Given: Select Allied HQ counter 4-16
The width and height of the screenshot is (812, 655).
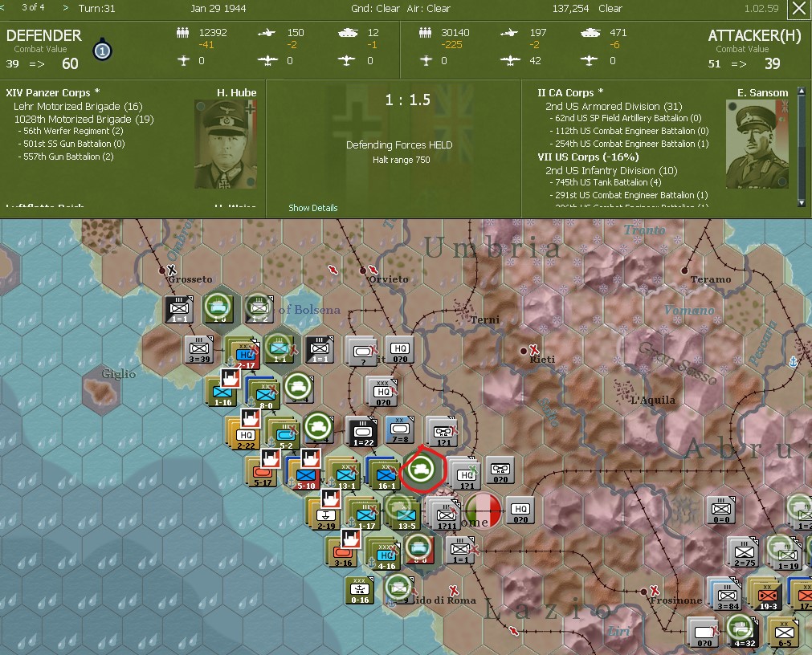Looking at the screenshot, I should (x=384, y=555).
